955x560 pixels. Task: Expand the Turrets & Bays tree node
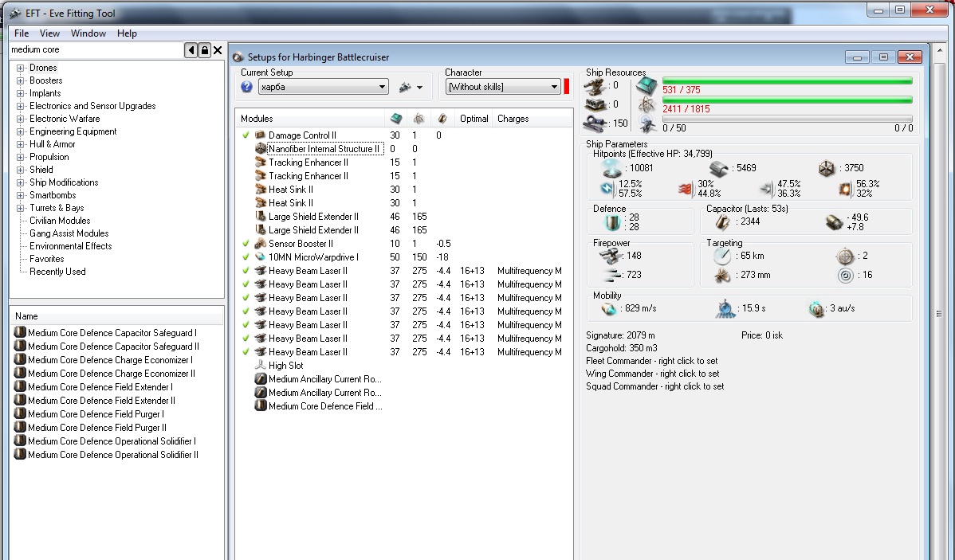click(20, 208)
